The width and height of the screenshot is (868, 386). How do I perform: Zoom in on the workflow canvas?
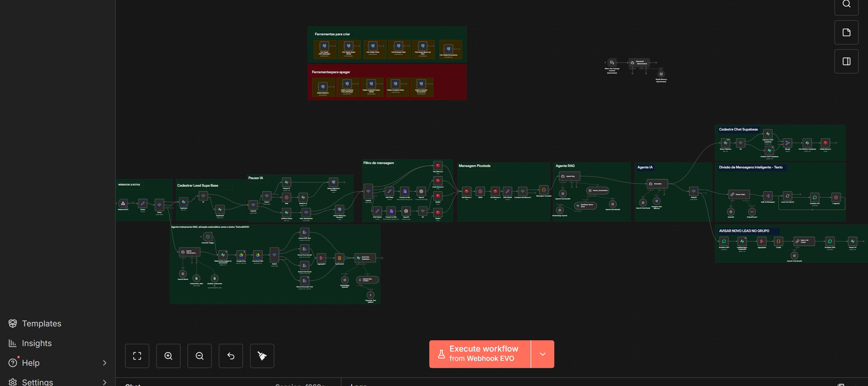[x=168, y=356]
